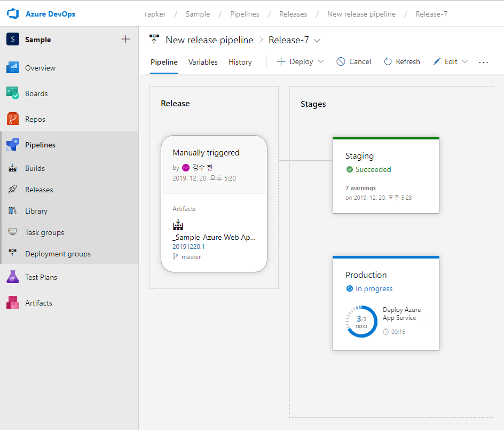Click the Cancel circle icon
This screenshot has height=430, width=504.
(x=341, y=61)
